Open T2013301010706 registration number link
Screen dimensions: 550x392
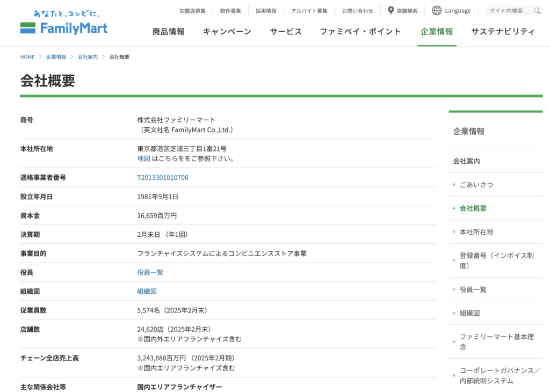[x=163, y=177]
